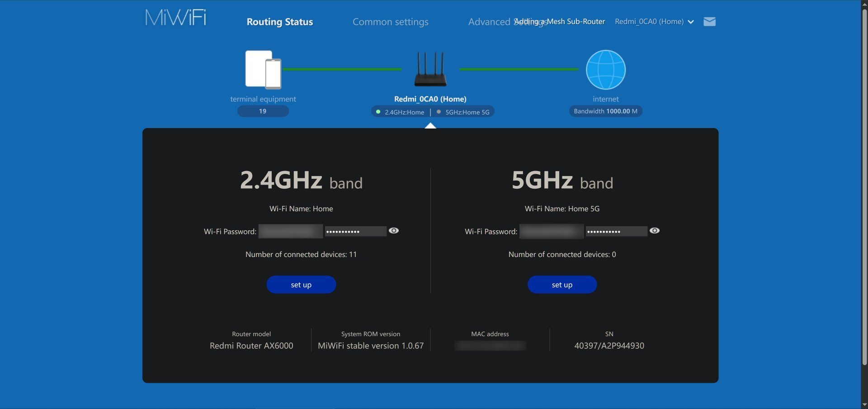Open the Routing Status tab

280,22
